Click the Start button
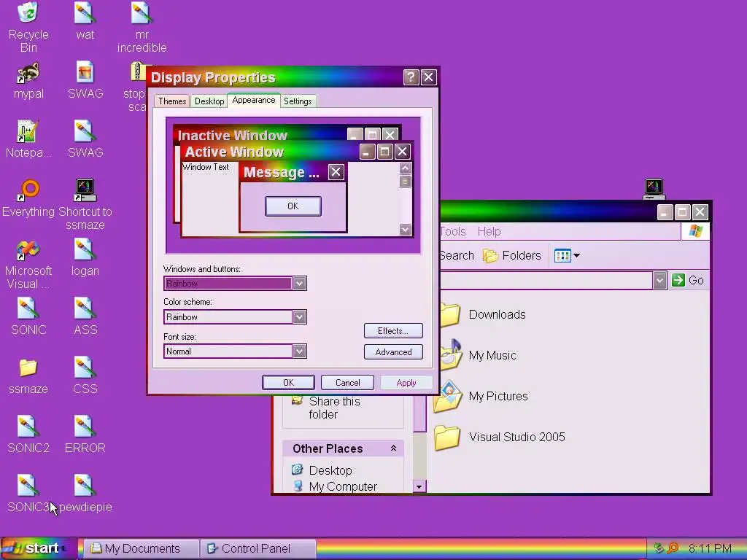747x560 pixels. click(38, 548)
